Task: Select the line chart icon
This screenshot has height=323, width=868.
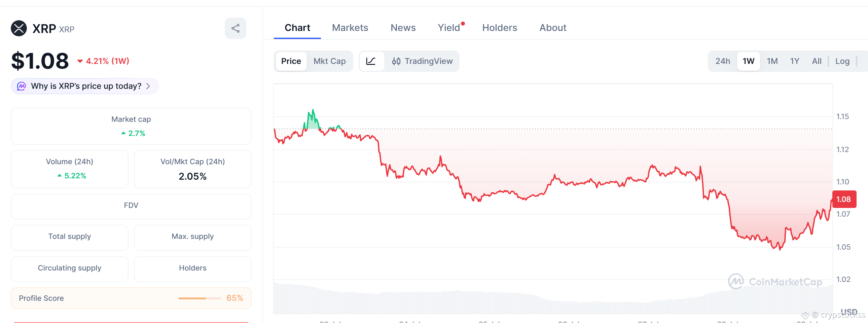Action: click(371, 61)
